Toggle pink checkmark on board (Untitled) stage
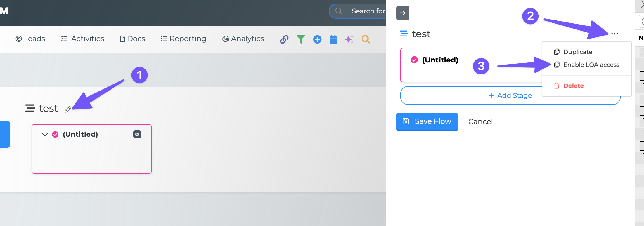 click(55, 134)
